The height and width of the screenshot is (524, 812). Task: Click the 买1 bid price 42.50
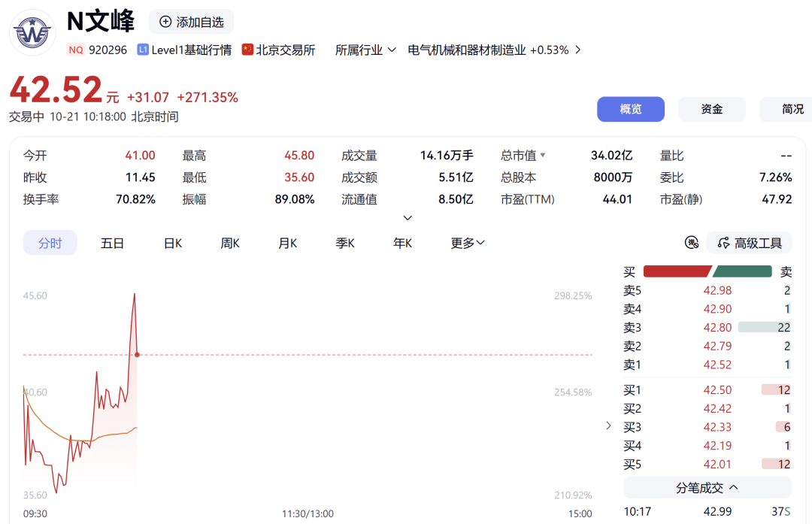717,390
